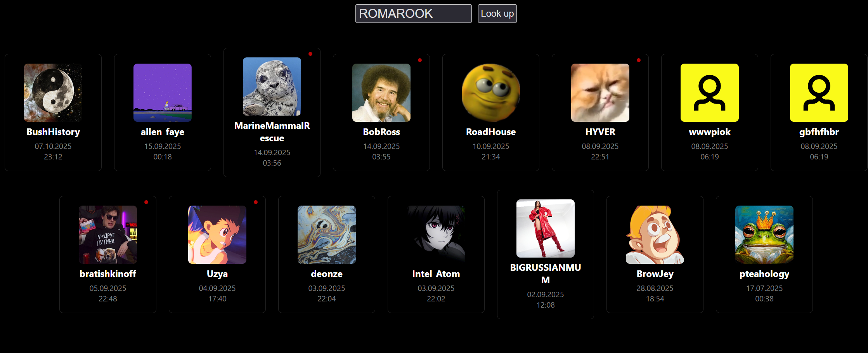The height and width of the screenshot is (353, 868).
Task: Click the red dot on Uzya card
Action: [256, 202]
